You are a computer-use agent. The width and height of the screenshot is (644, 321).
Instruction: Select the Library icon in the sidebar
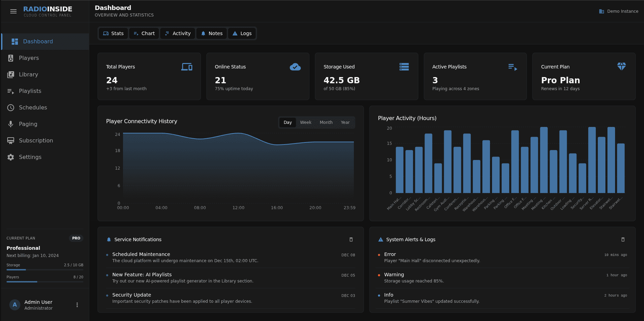[10, 74]
